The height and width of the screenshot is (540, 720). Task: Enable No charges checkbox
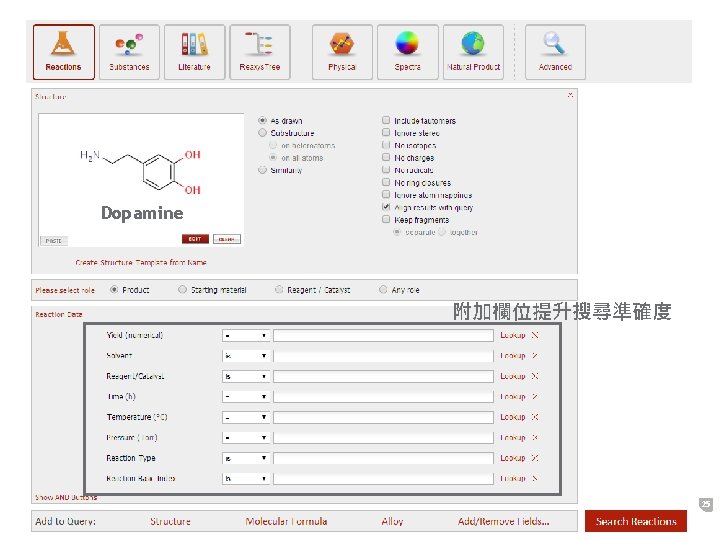tap(386, 158)
